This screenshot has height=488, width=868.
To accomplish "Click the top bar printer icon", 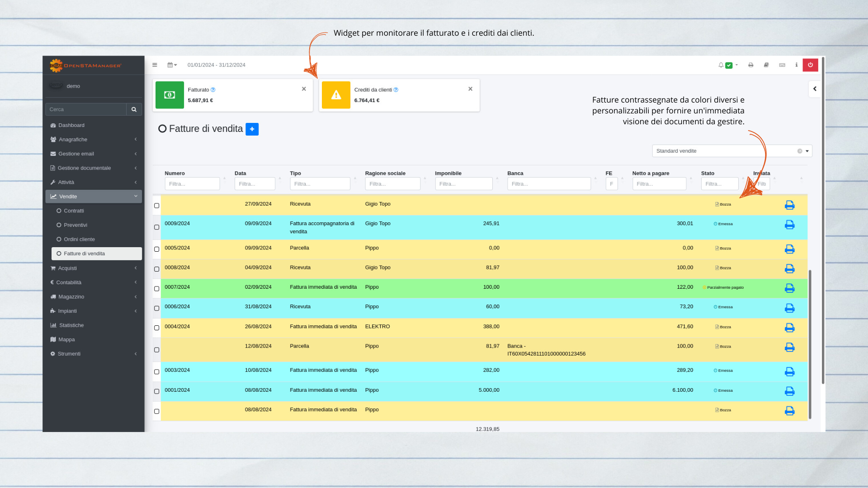I will [x=750, y=65].
